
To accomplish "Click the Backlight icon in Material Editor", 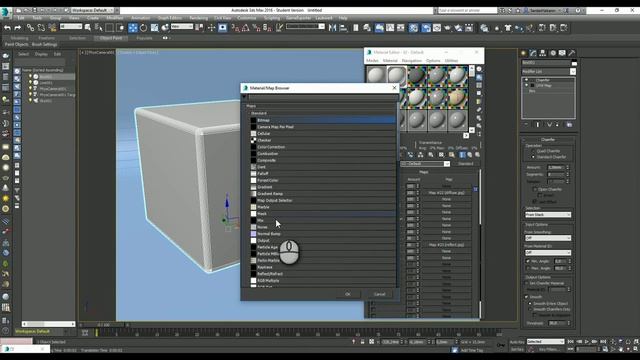I will (479, 77).
